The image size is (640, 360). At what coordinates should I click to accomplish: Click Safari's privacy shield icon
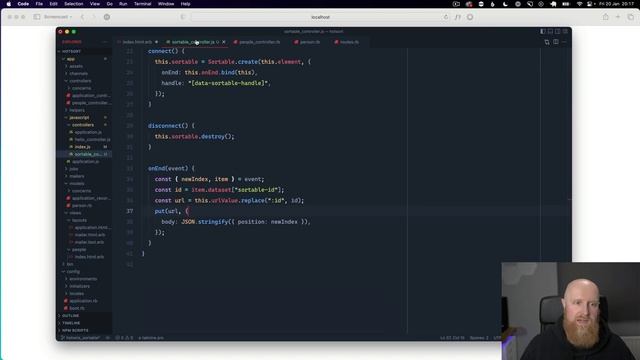coord(183,17)
